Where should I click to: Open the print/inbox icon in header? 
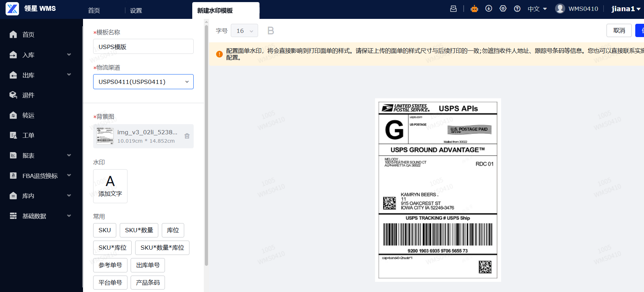[x=453, y=9]
